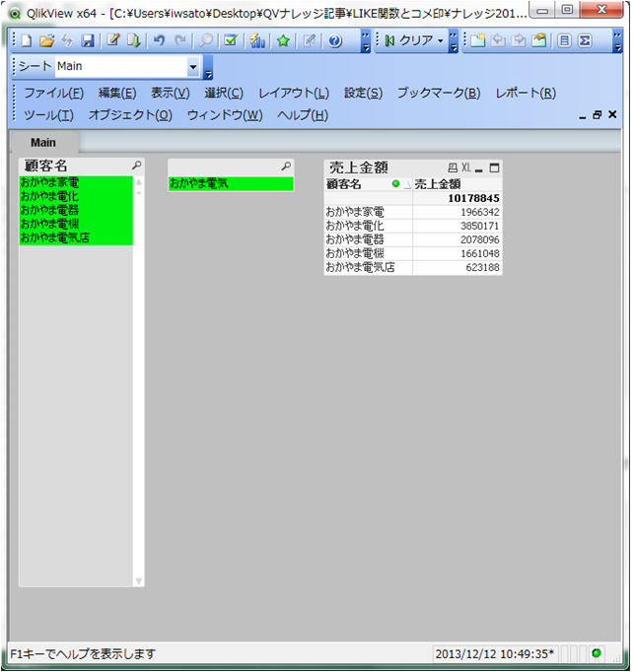Open the ツール(T) menu
The width and height of the screenshot is (635, 672).
tap(48, 115)
